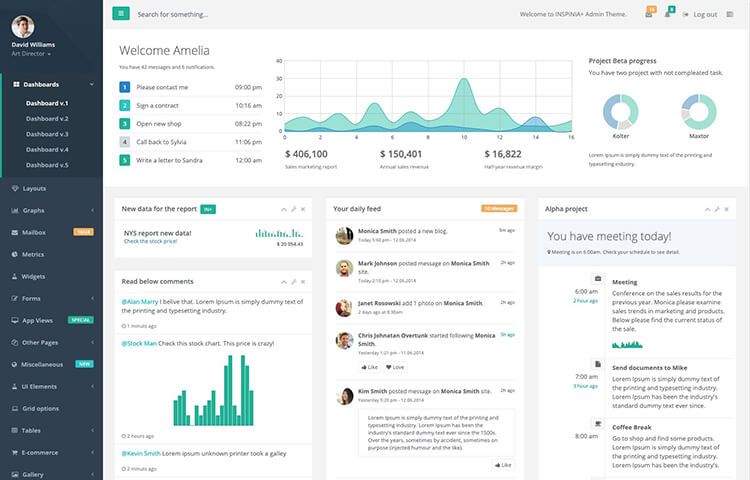Toggle the sidebar with the green hamburger button
The width and height of the screenshot is (750, 480).
point(121,13)
